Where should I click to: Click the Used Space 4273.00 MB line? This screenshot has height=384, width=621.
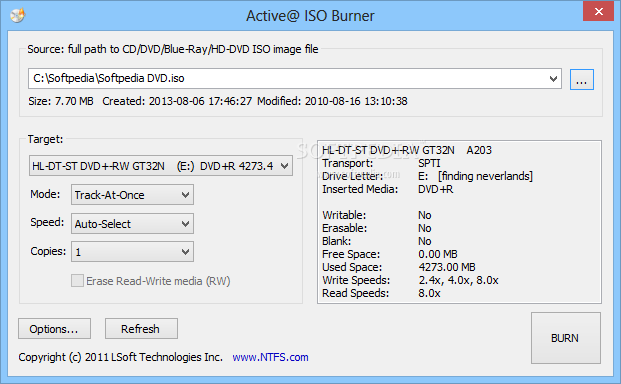coord(399,267)
